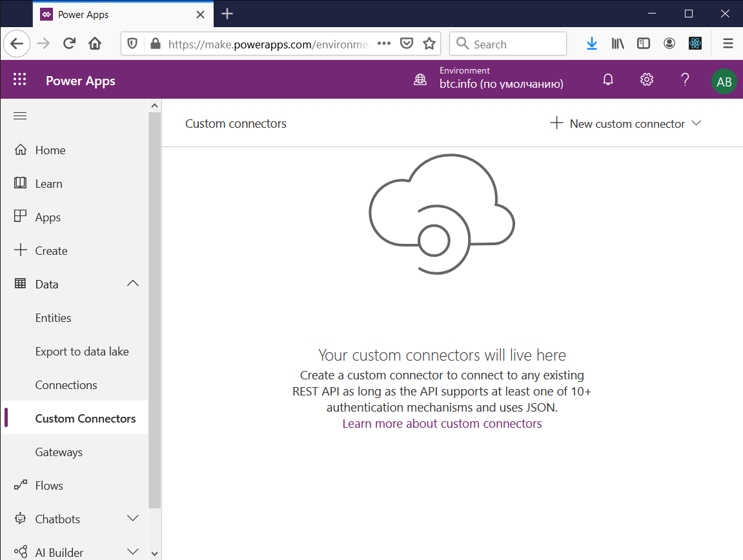Click the browser Search field

click(x=508, y=44)
